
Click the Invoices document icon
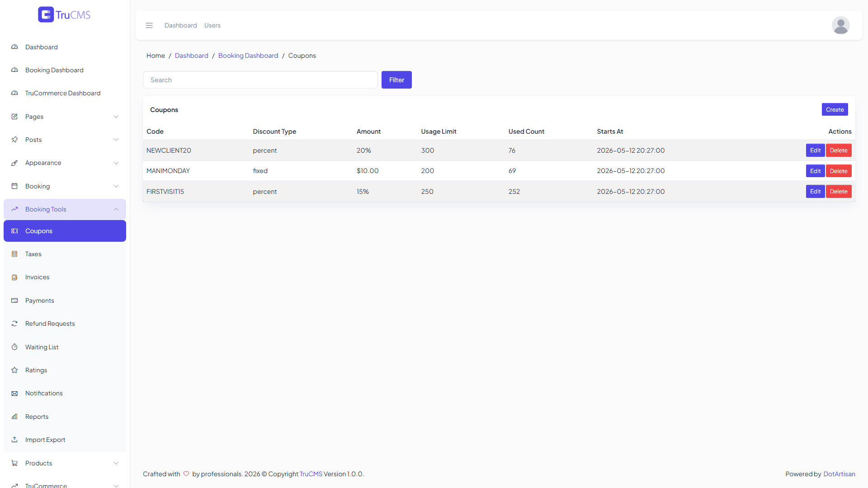pyautogui.click(x=14, y=277)
